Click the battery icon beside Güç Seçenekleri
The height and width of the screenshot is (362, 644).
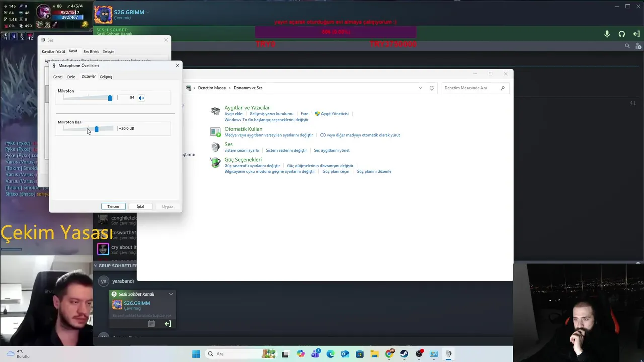pyautogui.click(x=215, y=162)
